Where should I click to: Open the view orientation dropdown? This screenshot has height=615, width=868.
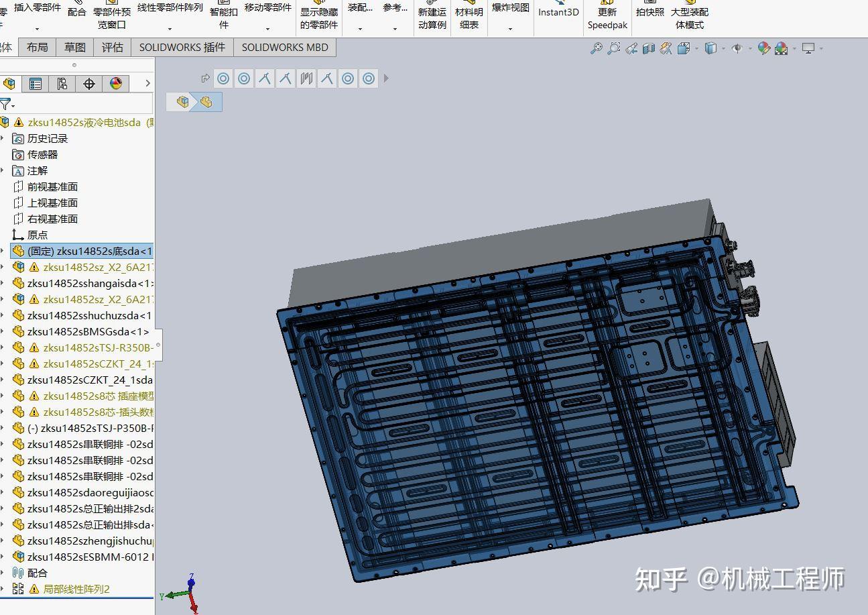click(x=697, y=48)
